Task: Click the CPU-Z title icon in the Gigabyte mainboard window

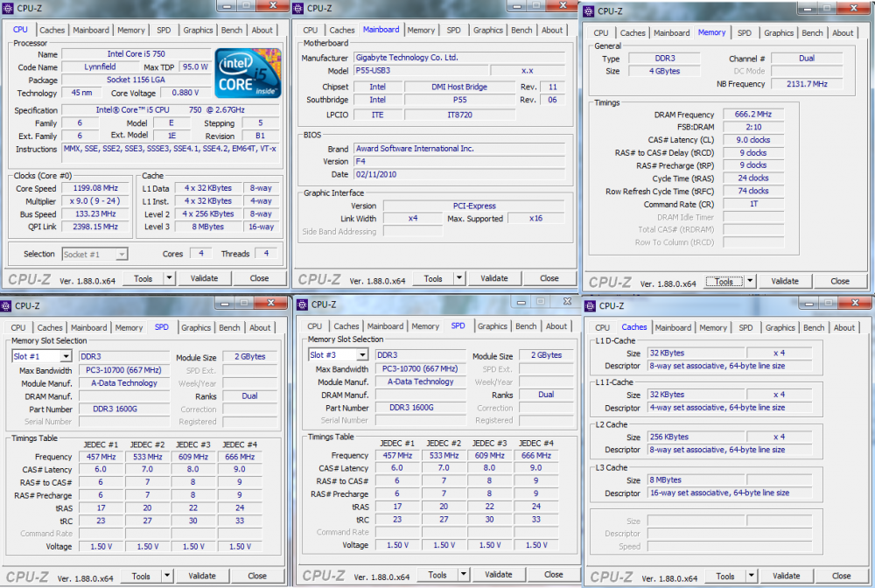Action: (298, 9)
